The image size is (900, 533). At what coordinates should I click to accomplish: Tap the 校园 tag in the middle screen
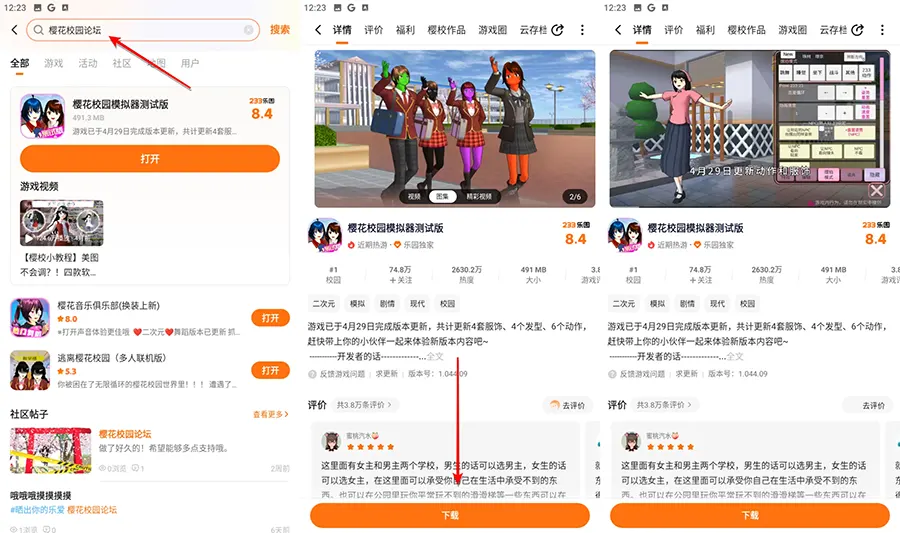(448, 304)
